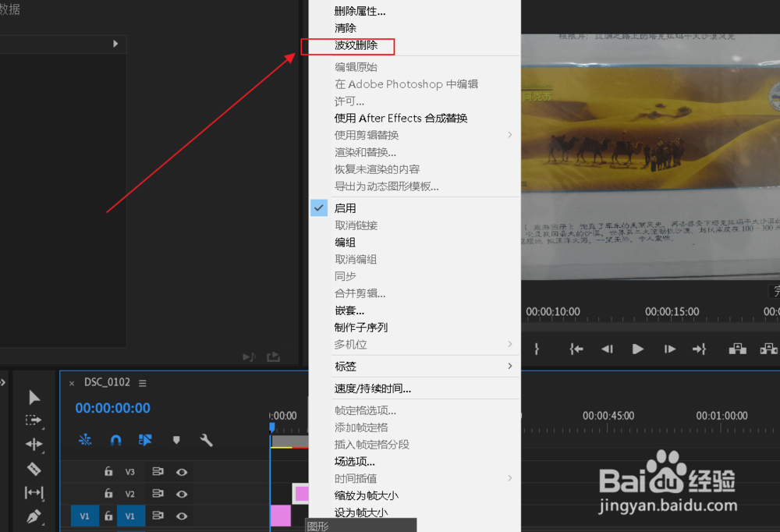This screenshot has width=780, height=532.
Task: Select the Pen tool in the tools panel
Action: pyautogui.click(x=34, y=516)
